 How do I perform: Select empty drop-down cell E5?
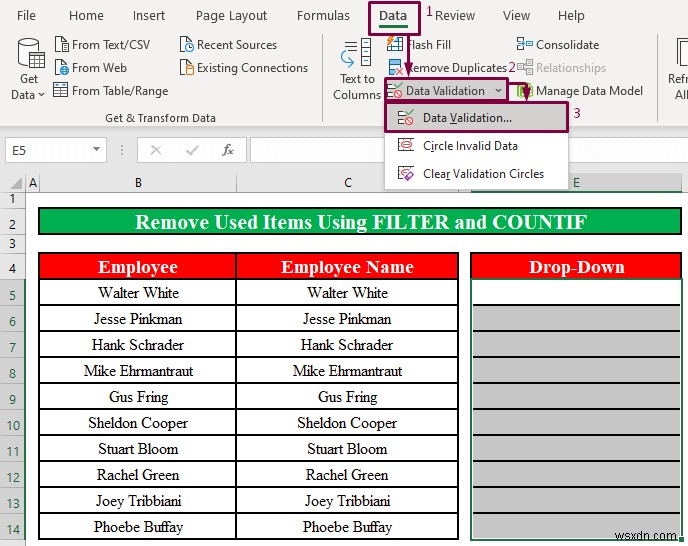click(x=576, y=292)
